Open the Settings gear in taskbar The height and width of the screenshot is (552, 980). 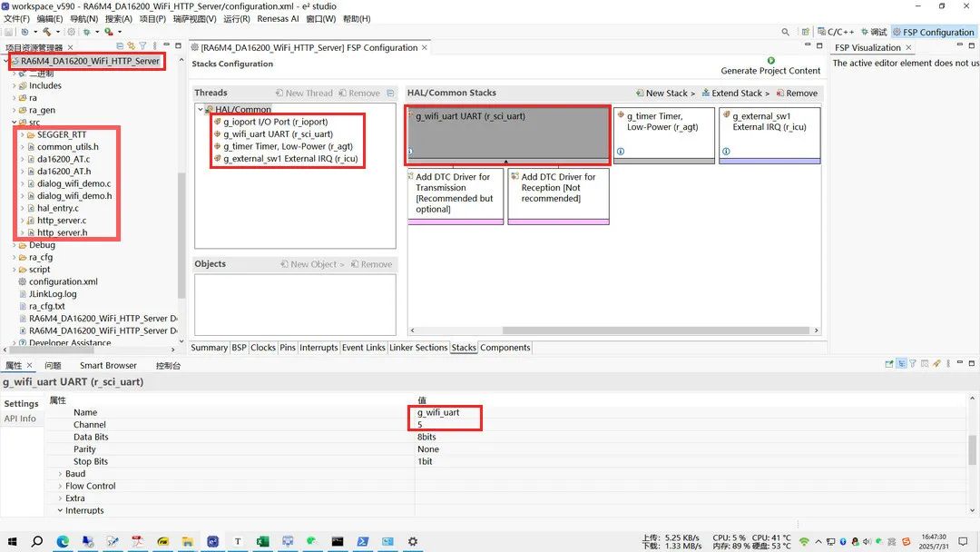pos(413,541)
